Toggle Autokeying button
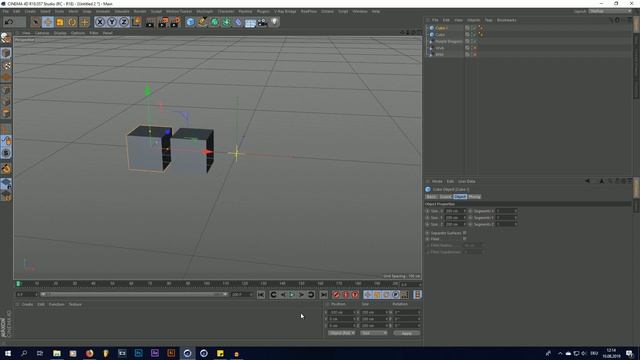The height and width of the screenshot is (360, 640). tap(346, 295)
